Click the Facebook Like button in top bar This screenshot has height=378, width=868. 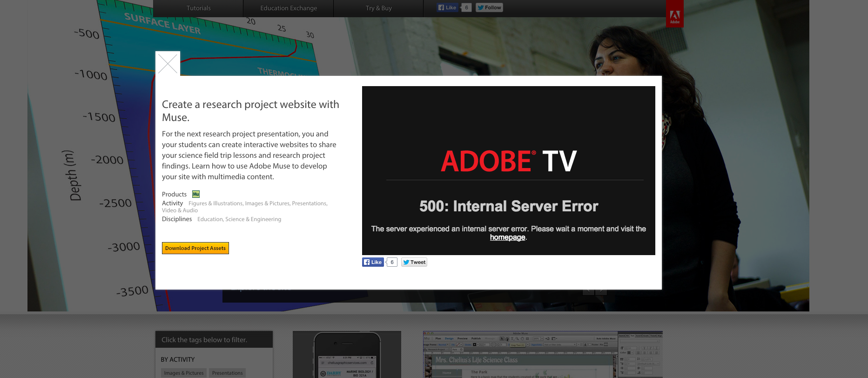click(447, 7)
